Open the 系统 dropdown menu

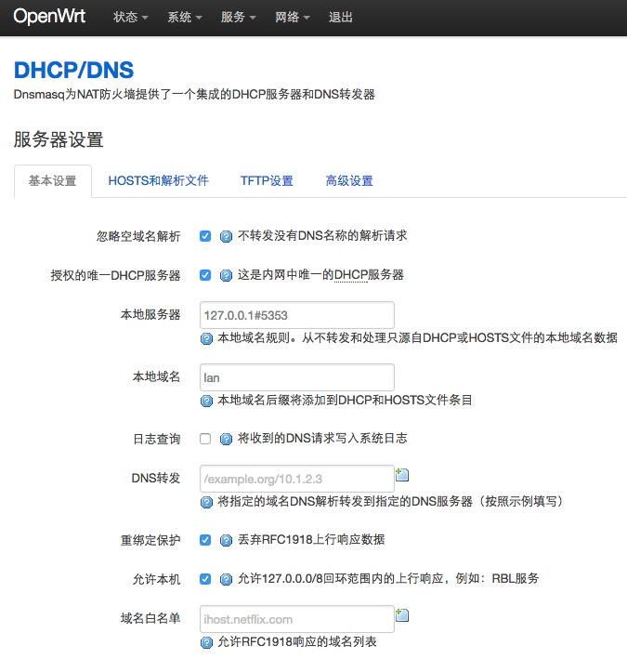point(184,17)
